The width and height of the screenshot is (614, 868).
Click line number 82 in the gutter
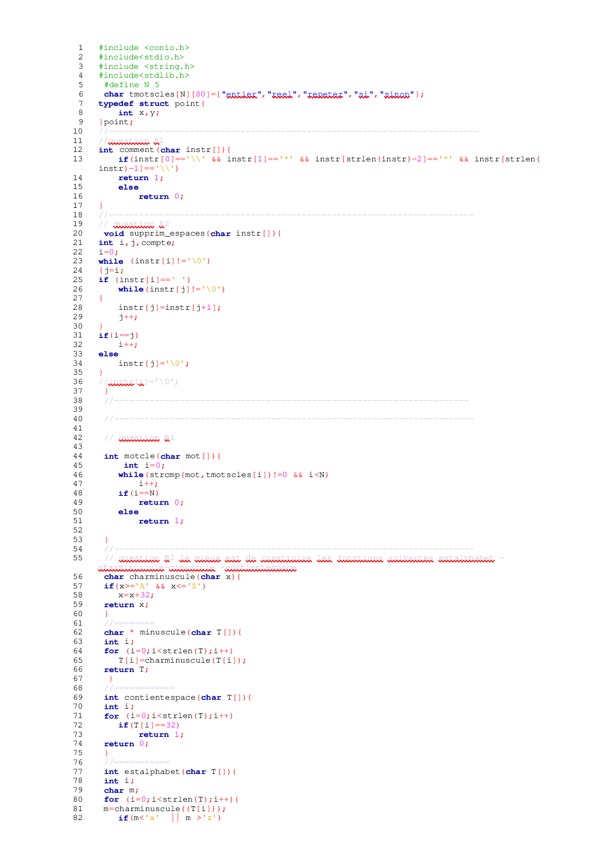coord(79,818)
